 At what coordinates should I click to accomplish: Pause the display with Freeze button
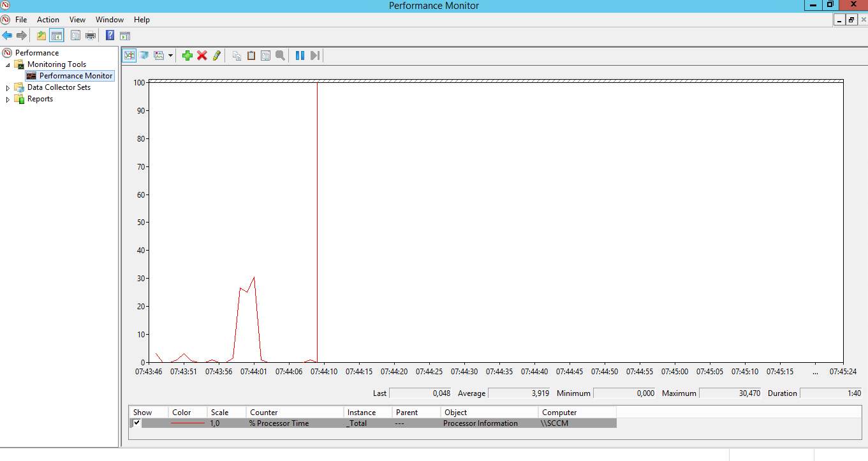point(300,55)
